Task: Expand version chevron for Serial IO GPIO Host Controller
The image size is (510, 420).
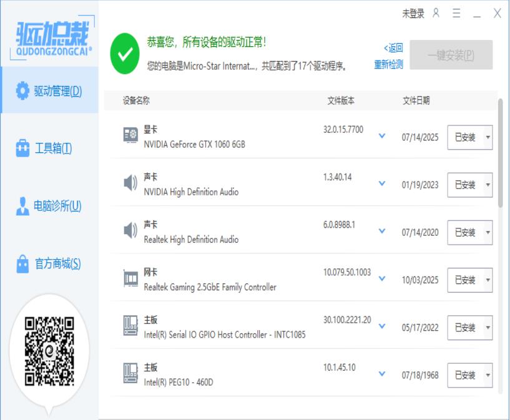Action: (382, 326)
